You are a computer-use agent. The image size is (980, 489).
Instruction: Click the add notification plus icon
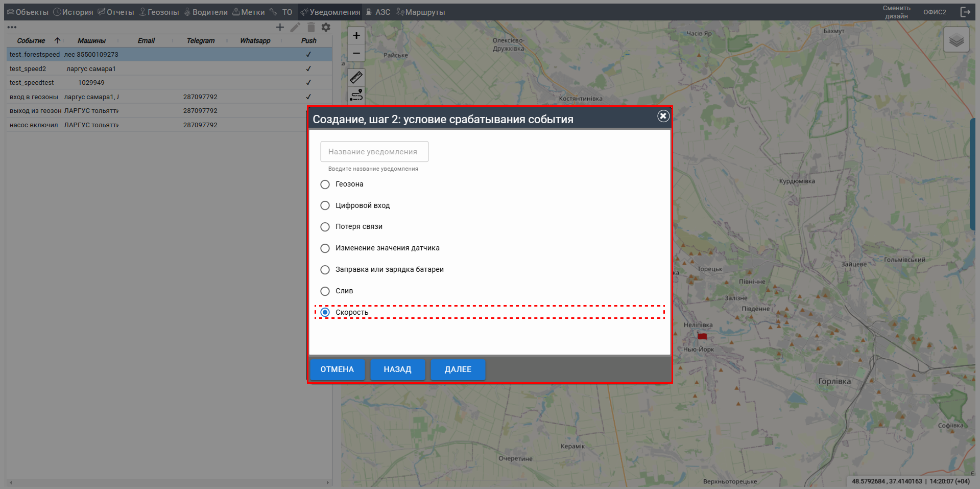pos(280,28)
